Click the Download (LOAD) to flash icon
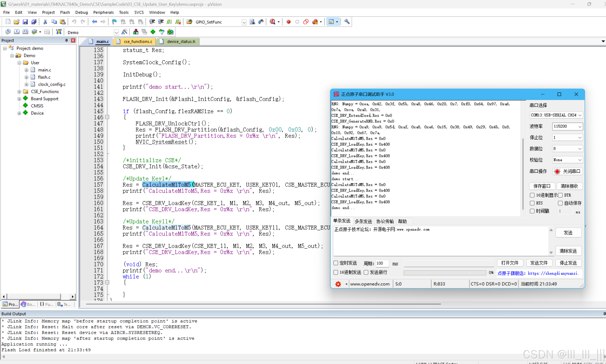 point(59,32)
